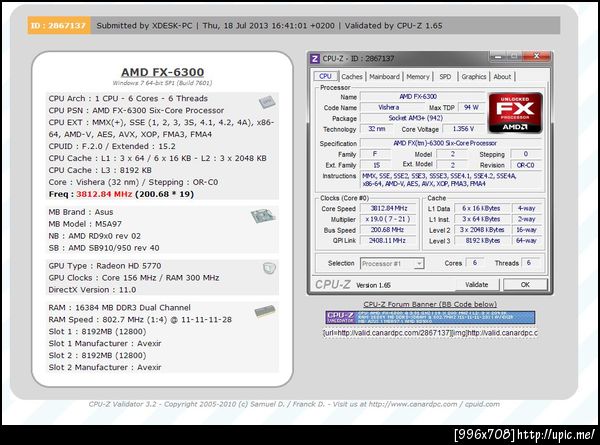600x445 pixels.
Task: Click the 64-way Level 3 associativity field
Action: [x=527, y=240]
